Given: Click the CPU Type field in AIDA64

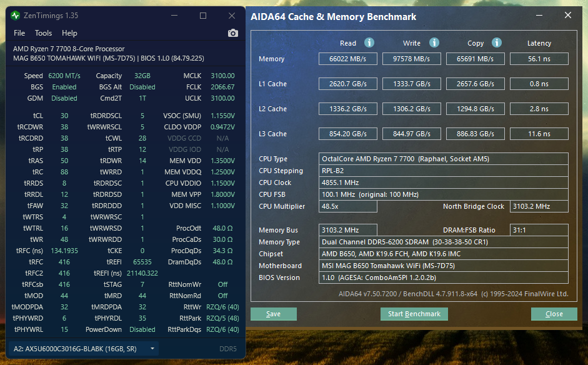Looking at the screenshot, I should [444, 159].
